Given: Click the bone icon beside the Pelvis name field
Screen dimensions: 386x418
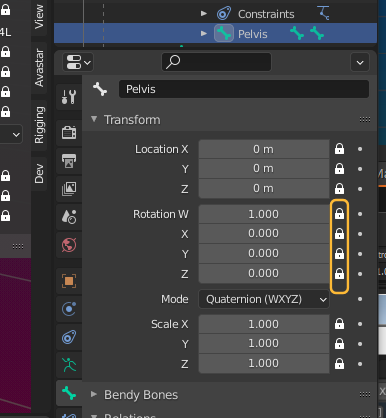Looking at the screenshot, I should click(100, 89).
